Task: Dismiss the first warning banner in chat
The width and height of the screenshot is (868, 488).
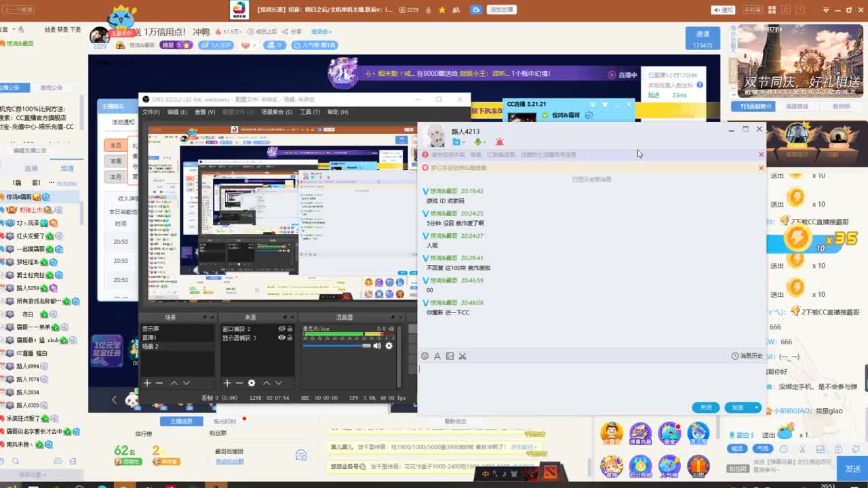Action: pyautogui.click(x=761, y=155)
